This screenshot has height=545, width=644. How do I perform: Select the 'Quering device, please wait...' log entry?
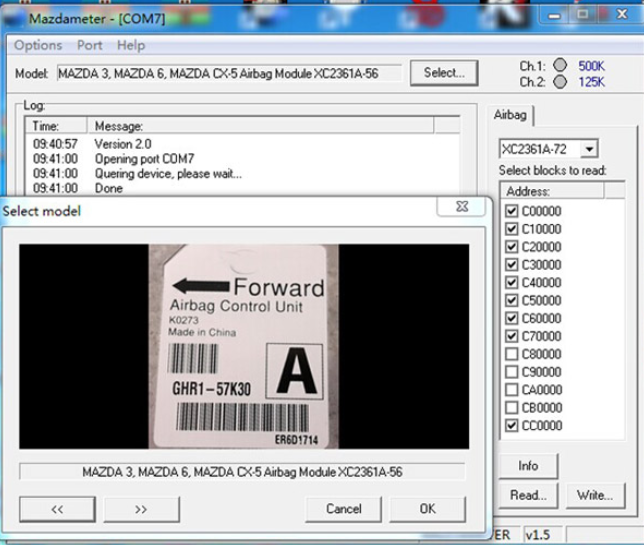click(168, 174)
